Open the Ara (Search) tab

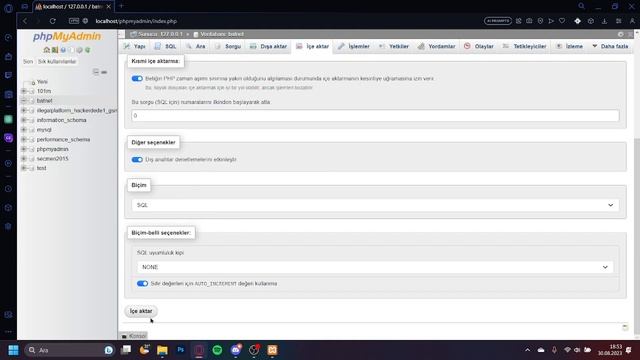tap(196, 47)
